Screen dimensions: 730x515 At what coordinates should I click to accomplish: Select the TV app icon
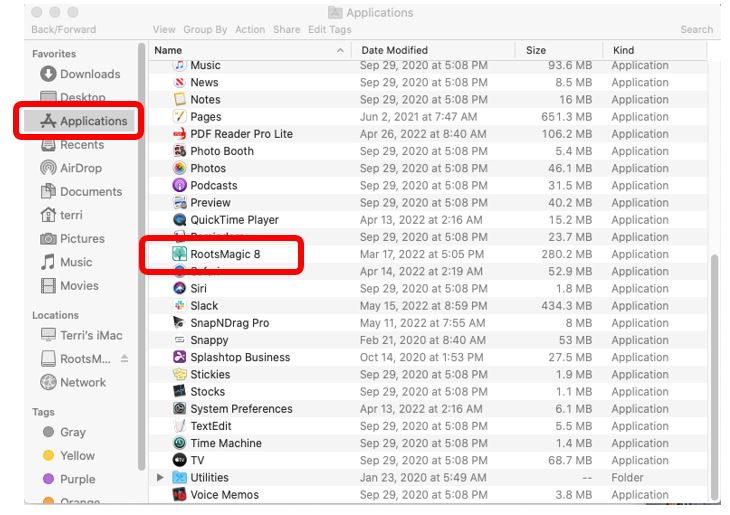coord(180,461)
